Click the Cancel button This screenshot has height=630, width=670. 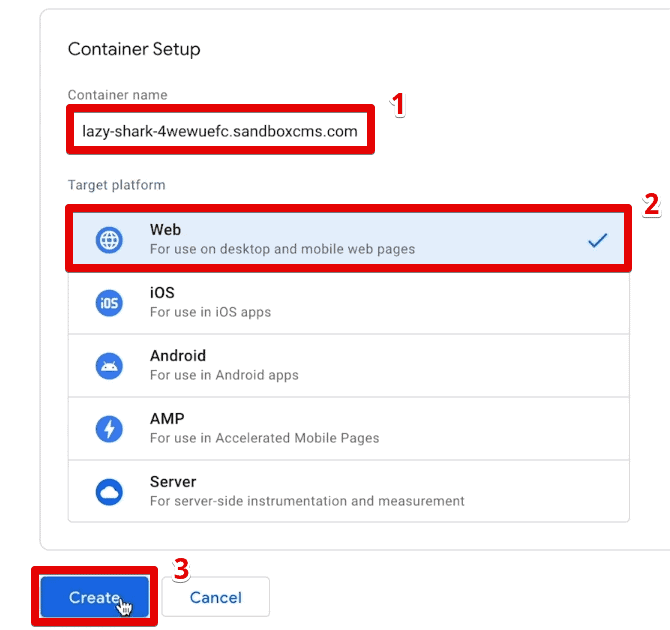pyautogui.click(x=215, y=597)
